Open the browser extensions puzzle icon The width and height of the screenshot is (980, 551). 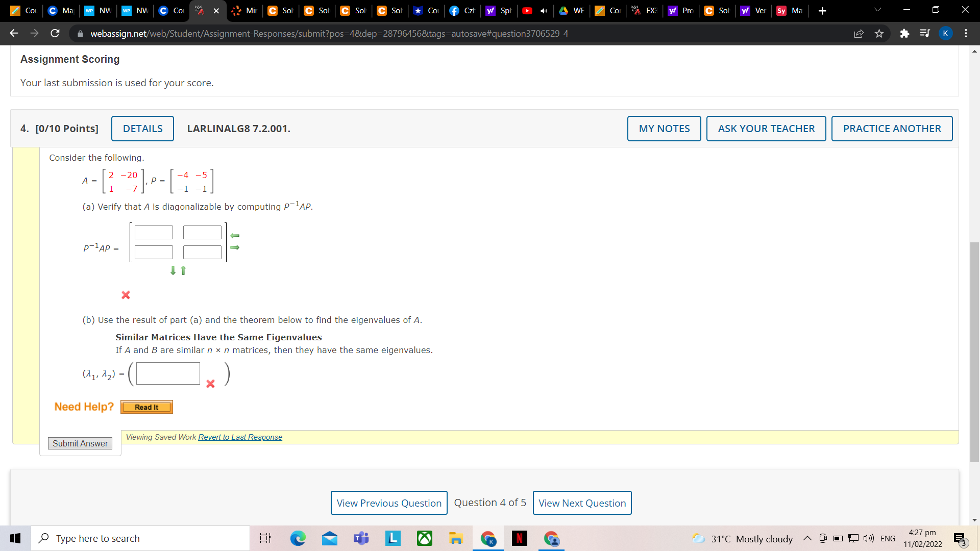click(x=904, y=34)
